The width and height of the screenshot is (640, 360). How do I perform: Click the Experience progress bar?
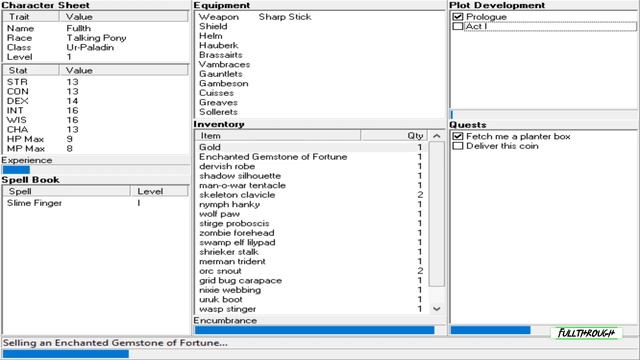[96, 170]
